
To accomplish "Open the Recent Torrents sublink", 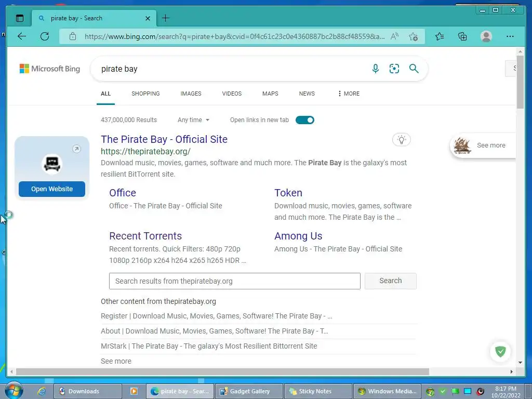I will coord(145,236).
